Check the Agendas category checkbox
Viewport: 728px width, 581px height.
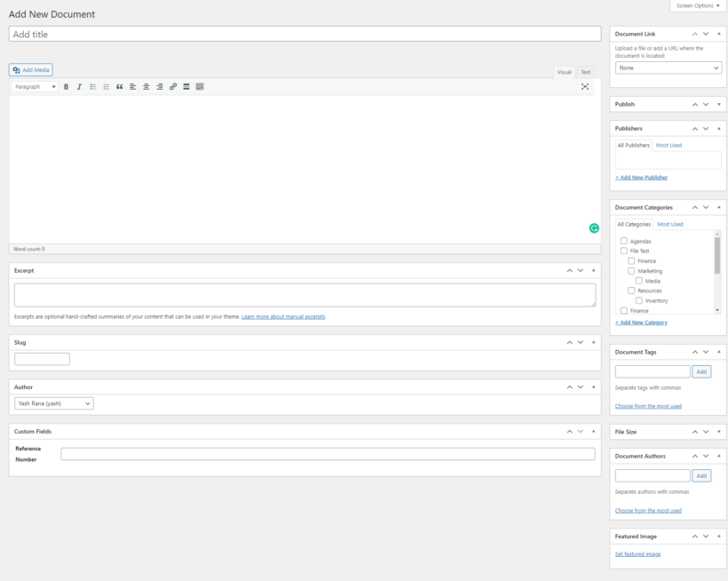(624, 242)
